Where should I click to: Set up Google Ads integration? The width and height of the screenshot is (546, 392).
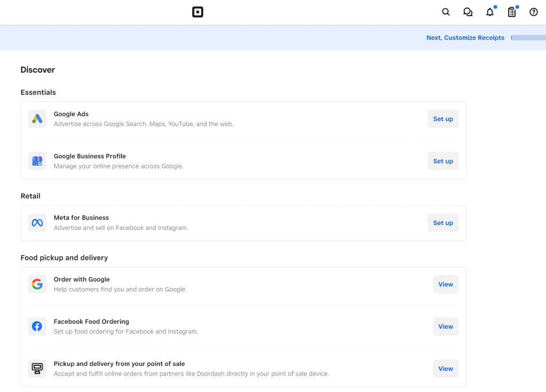443,119
